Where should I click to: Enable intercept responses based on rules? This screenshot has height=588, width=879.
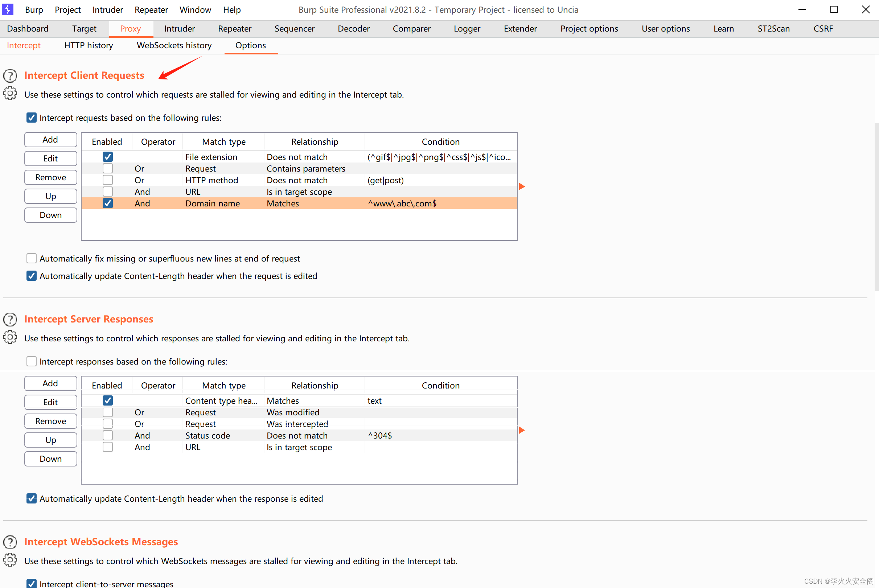coord(32,362)
